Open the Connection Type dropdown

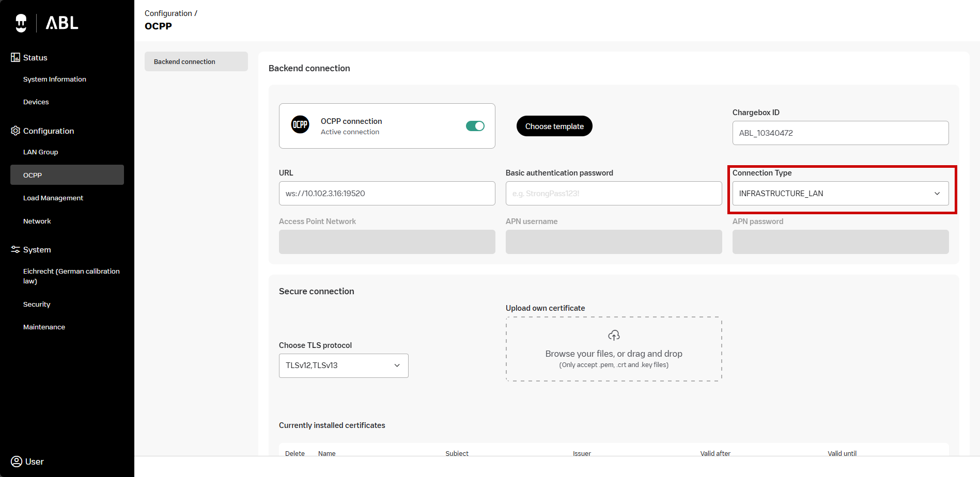tap(840, 194)
